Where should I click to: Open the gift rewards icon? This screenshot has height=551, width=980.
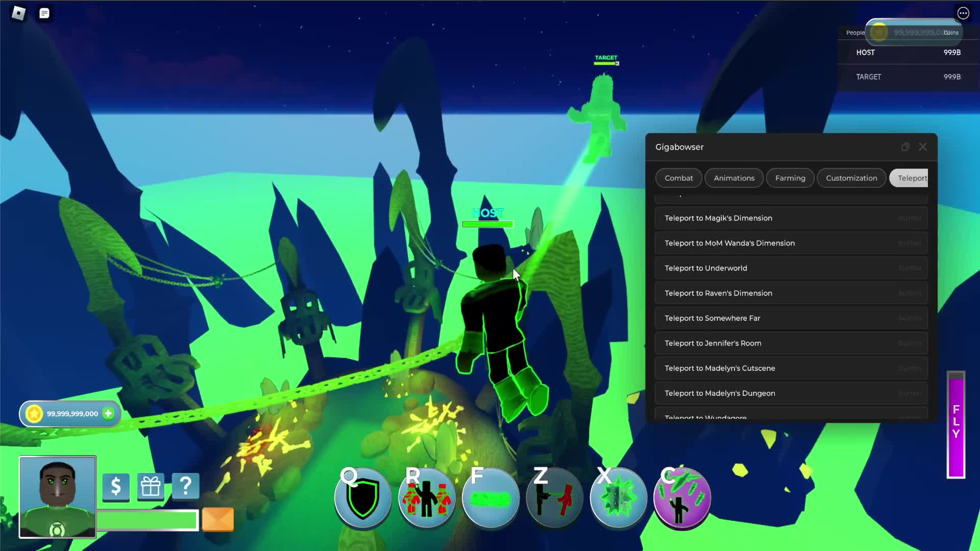coord(151,486)
